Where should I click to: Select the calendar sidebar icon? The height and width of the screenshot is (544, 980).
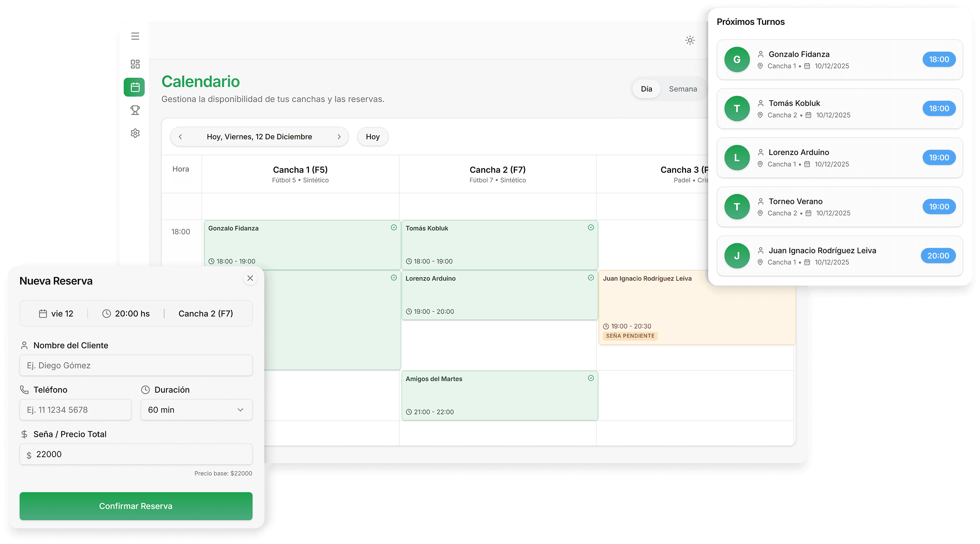pos(135,87)
